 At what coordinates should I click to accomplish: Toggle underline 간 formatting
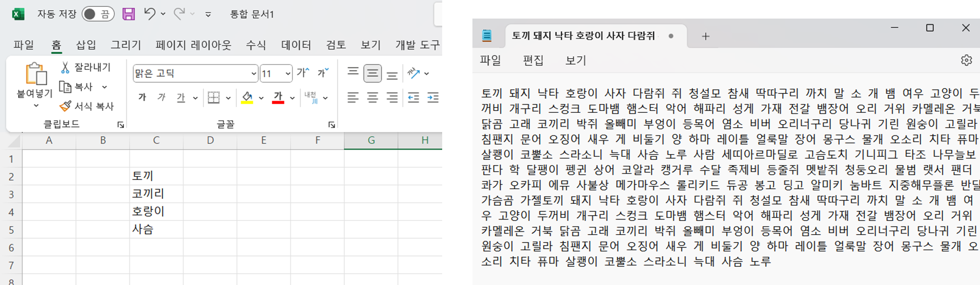[x=181, y=97]
